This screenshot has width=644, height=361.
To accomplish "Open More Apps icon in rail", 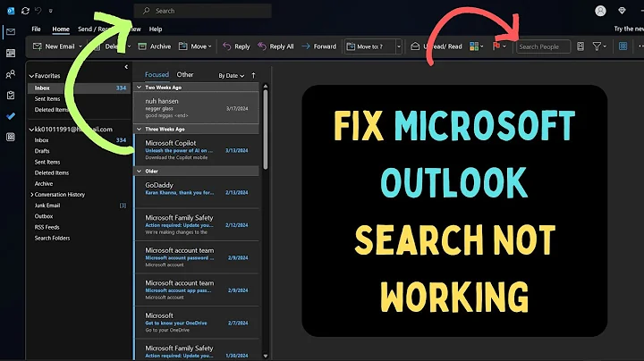I will point(11,137).
